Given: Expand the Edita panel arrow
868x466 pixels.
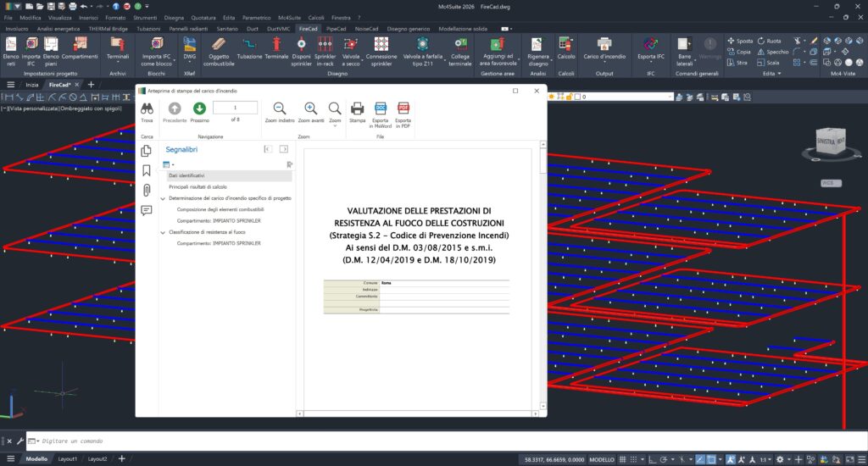Looking at the screenshot, I should 780,74.
